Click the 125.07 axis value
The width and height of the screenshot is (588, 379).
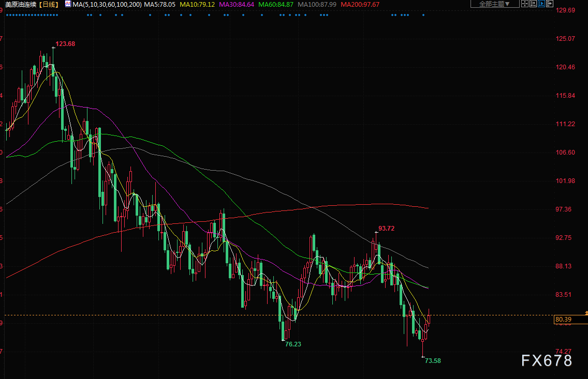pos(565,39)
